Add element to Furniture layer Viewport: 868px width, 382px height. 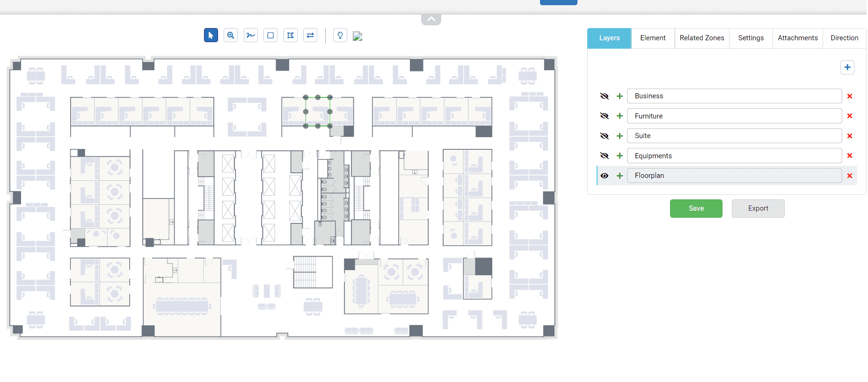(620, 116)
